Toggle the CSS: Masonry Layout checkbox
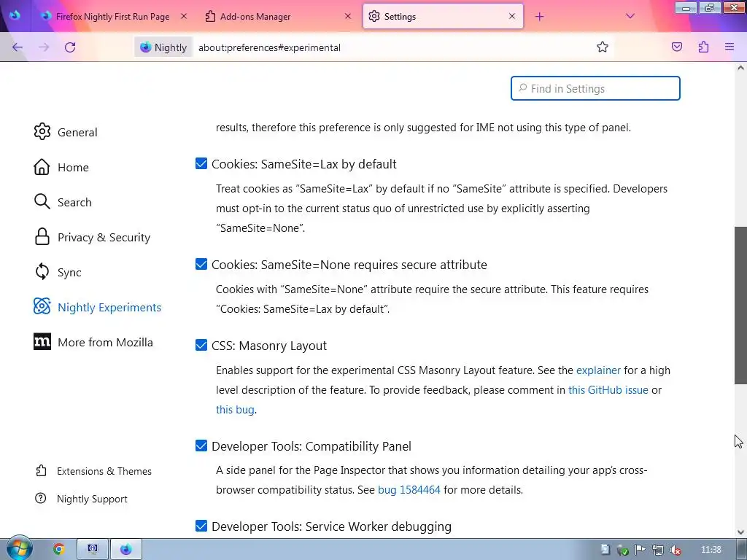The width and height of the screenshot is (747, 560). [x=201, y=345]
